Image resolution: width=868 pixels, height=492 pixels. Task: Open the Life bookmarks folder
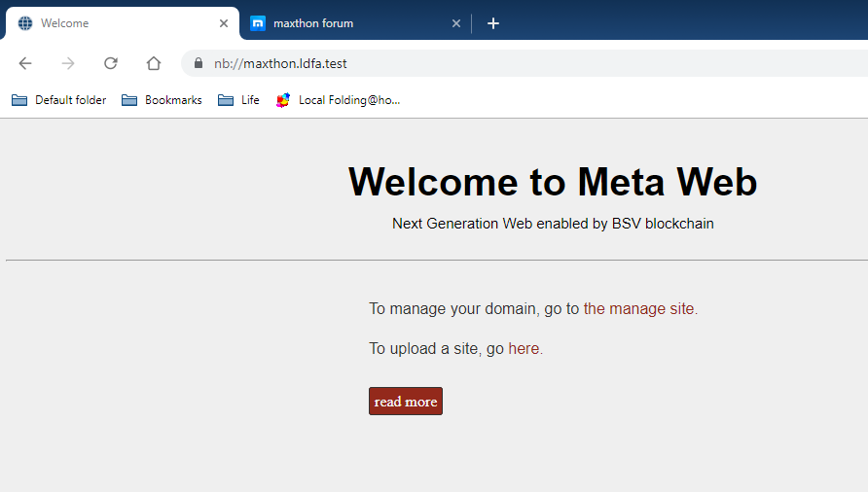239,100
